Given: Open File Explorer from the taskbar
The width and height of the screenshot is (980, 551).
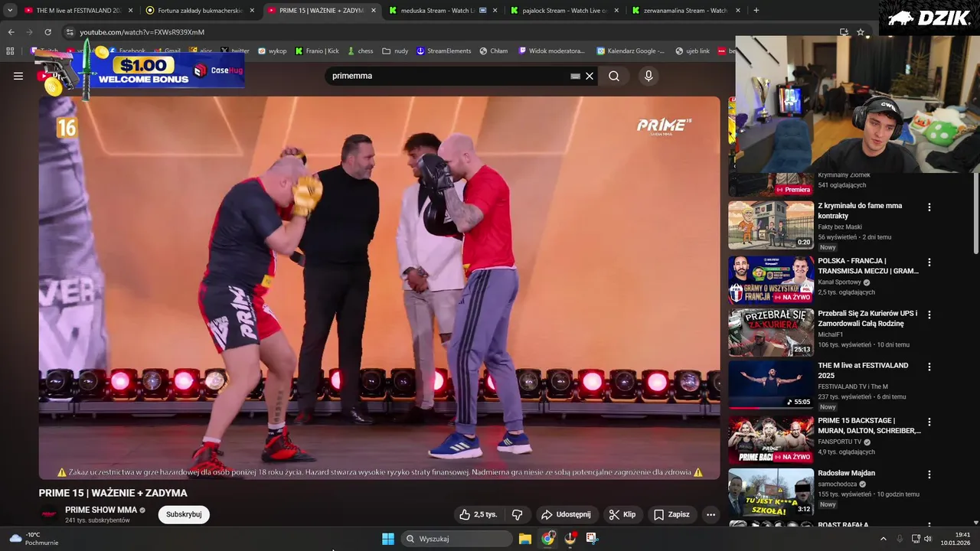Looking at the screenshot, I should tap(525, 539).
